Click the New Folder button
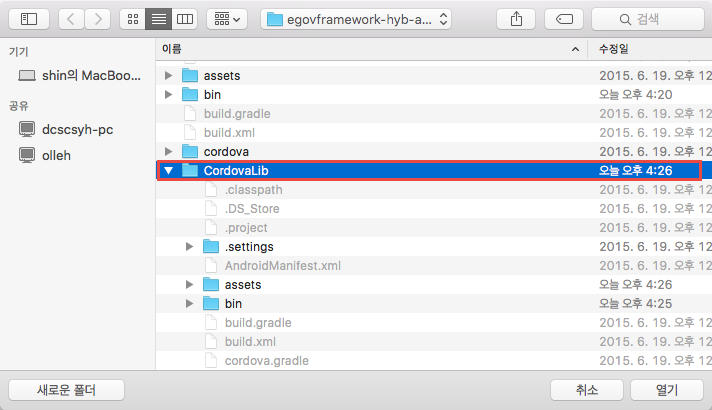Viewport: 712px width, 410px height. [x=66, y=390]
